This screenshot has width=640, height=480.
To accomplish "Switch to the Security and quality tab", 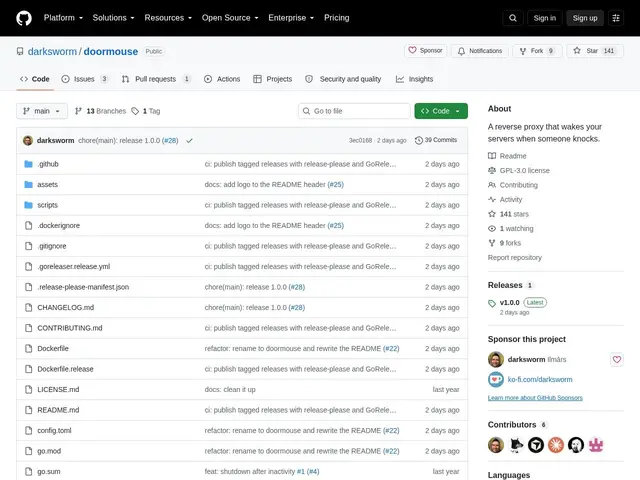I will (343, 79).
